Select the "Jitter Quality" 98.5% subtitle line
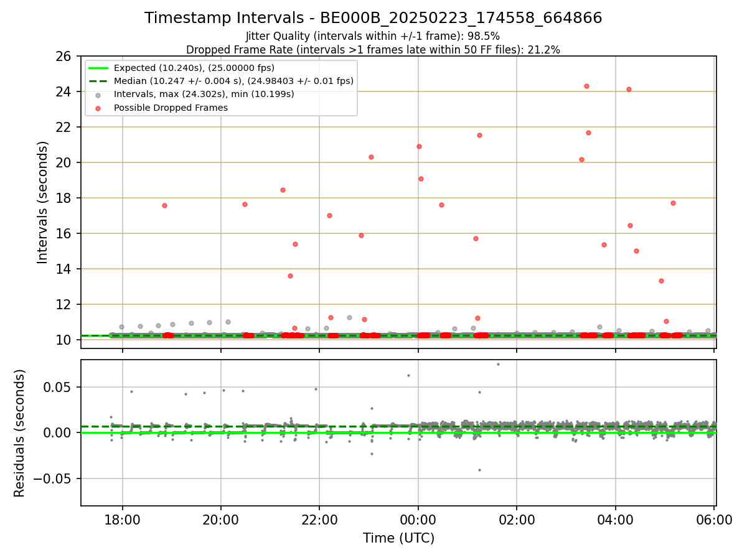Image resolution: width=747 pixels, height=560 pixels. (x=373, y=37)
